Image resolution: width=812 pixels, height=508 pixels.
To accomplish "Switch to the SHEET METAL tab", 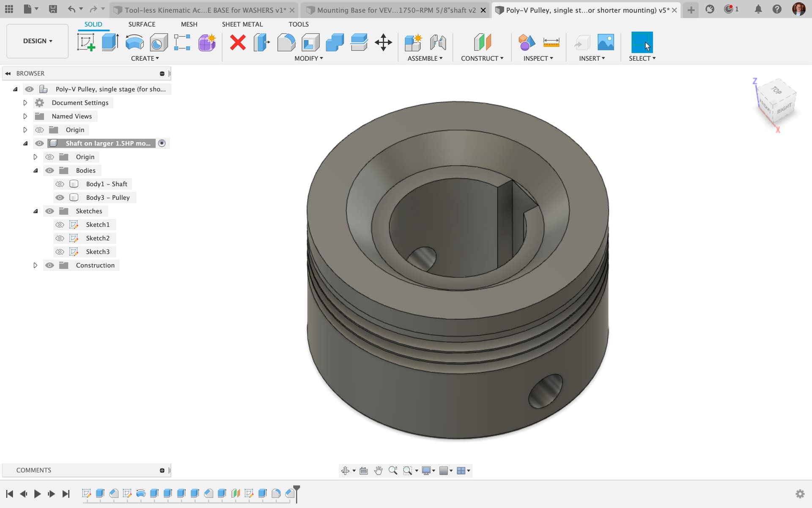I will (242, 24).
